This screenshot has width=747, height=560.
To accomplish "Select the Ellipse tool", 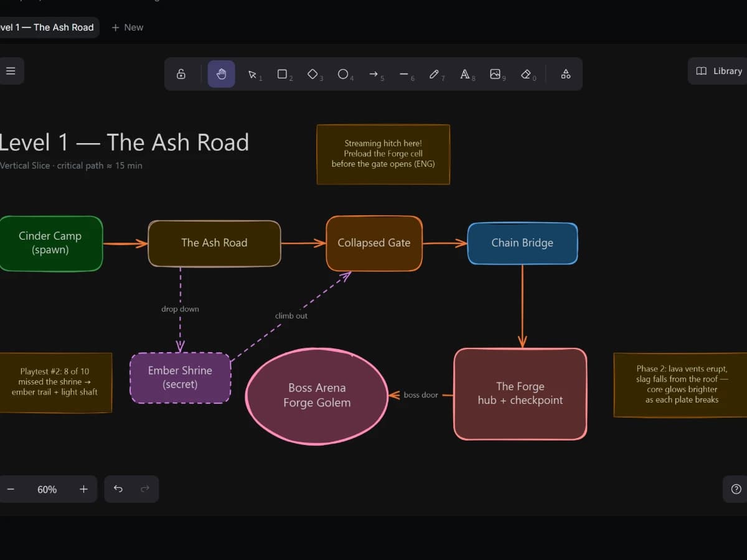I will [344, 74].
